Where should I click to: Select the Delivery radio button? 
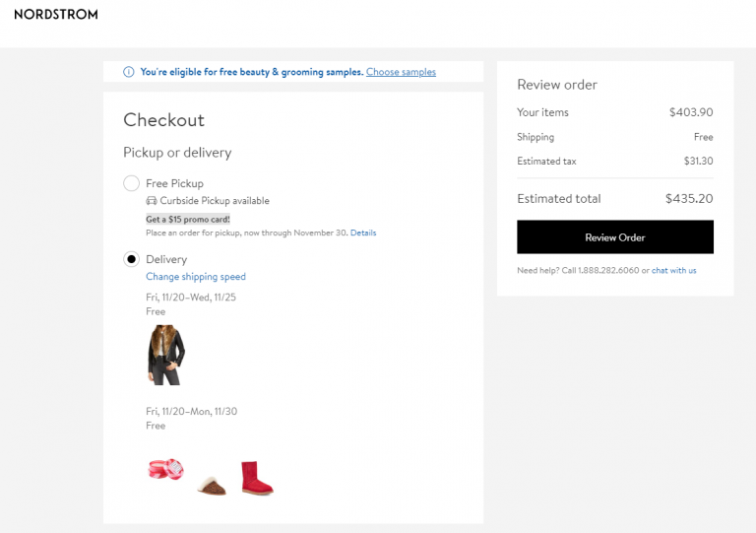[131, 259]
